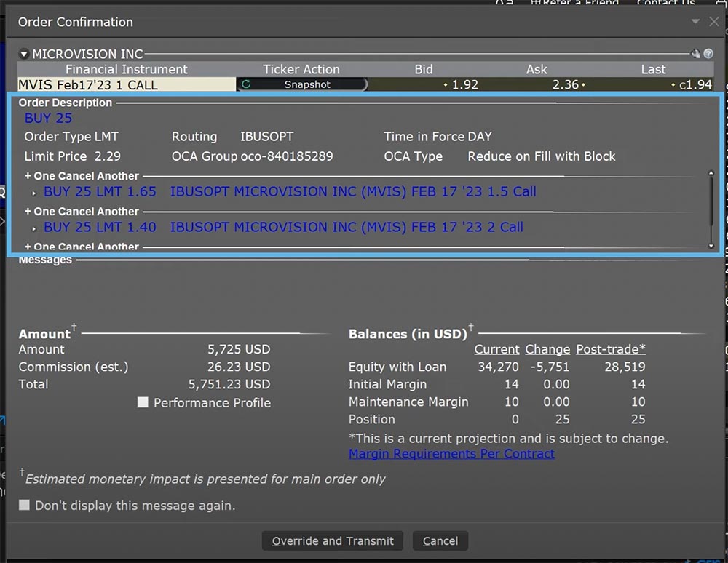Click the help question mark icon

(x=708, y=54)
